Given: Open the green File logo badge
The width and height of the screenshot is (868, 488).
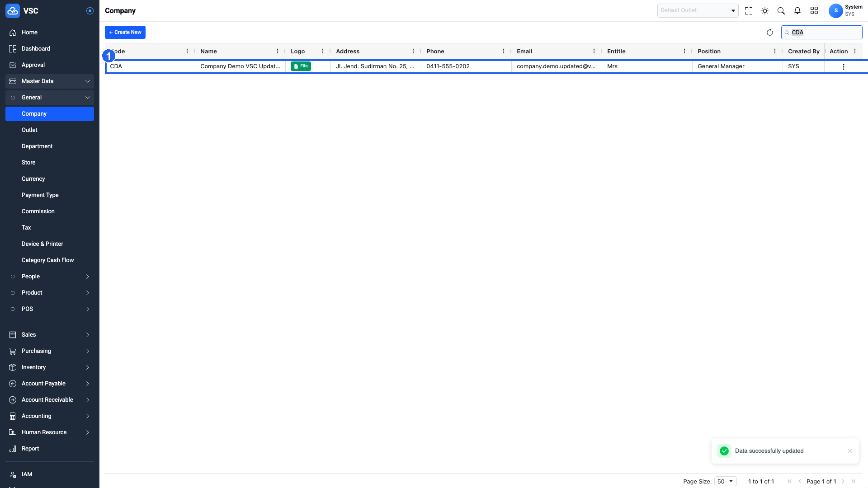Looking at the screenshot, I should pos(301,66).
